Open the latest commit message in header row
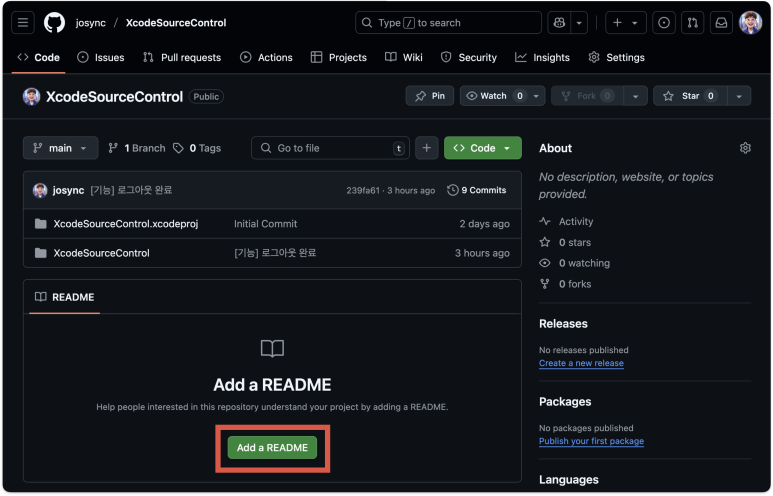 coord(131,190)
